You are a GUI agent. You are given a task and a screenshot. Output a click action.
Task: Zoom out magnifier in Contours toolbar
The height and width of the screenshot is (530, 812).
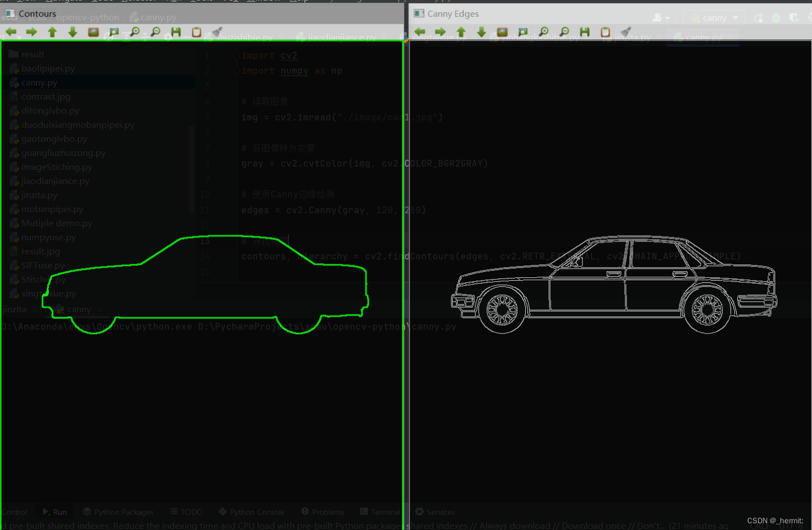[155, 32]
